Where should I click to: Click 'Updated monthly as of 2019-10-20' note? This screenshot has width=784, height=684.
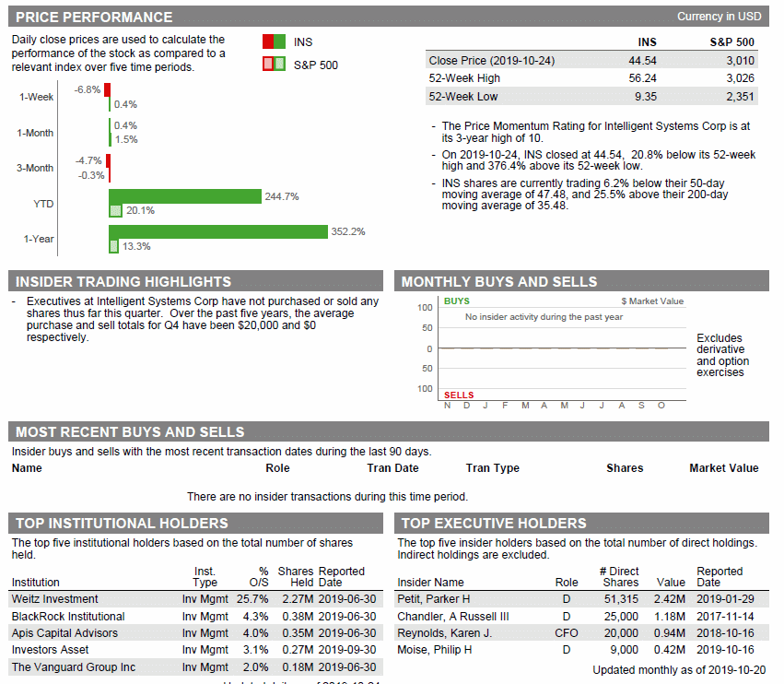[679, 670]
